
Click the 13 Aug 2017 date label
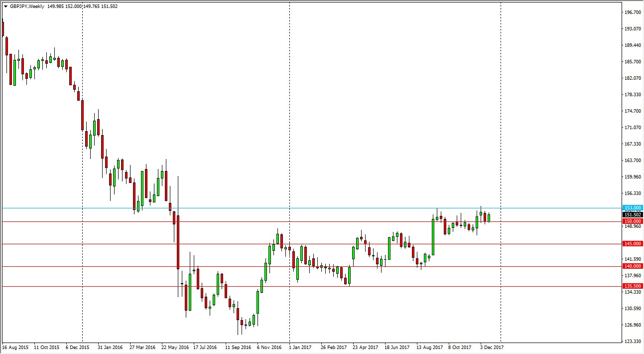tap(429, 347)
